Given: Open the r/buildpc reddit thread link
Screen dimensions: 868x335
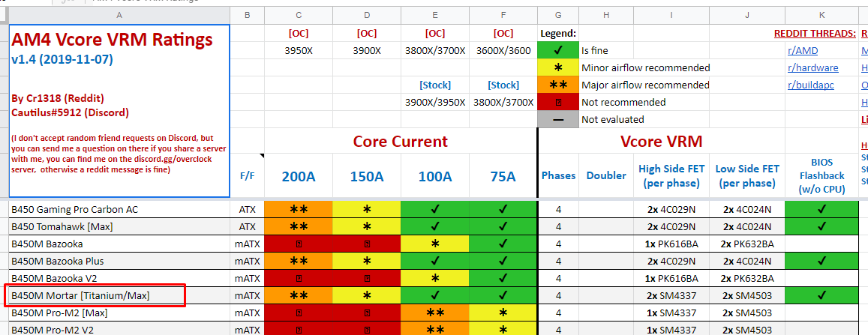Looking at the screenshot, I should (x=810, y=85).
